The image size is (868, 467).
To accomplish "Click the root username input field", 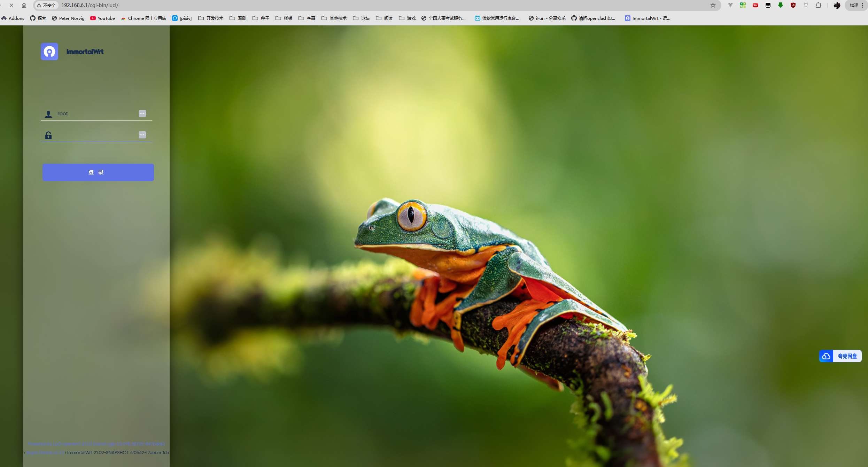I will pos(94,114).
